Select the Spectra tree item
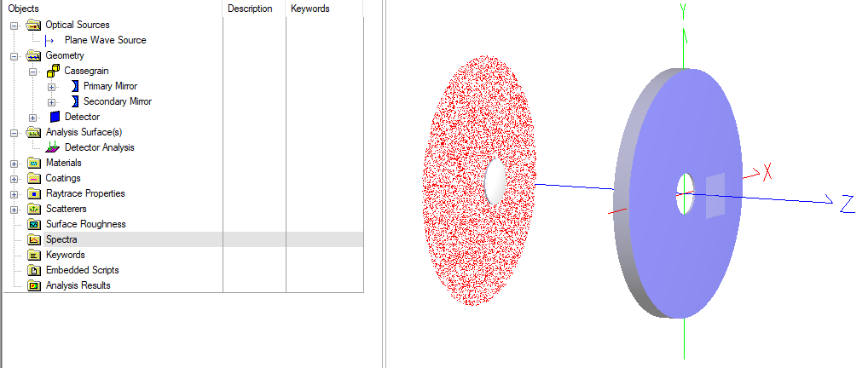Viewport: 868px width, 368px height. (x=61, y=239)
